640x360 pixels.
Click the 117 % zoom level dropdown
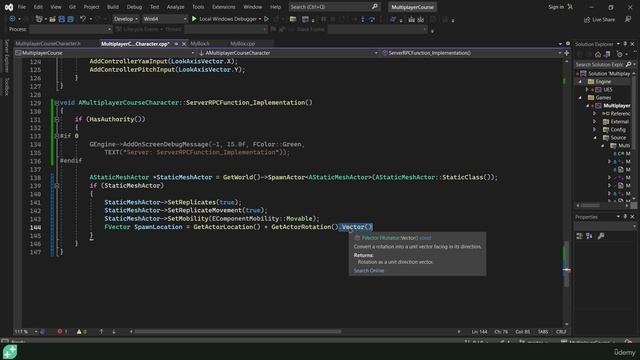click(26, 331)
